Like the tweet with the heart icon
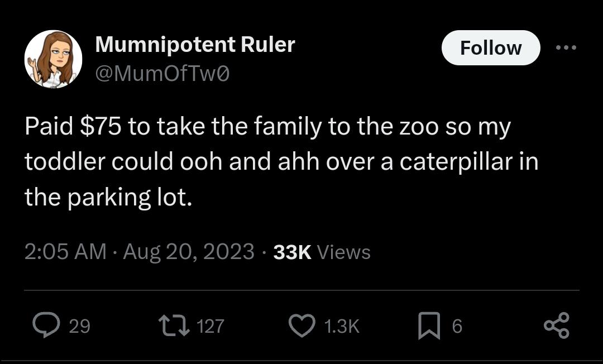This screenshot has height=364, width=603. tap(301, 325)
